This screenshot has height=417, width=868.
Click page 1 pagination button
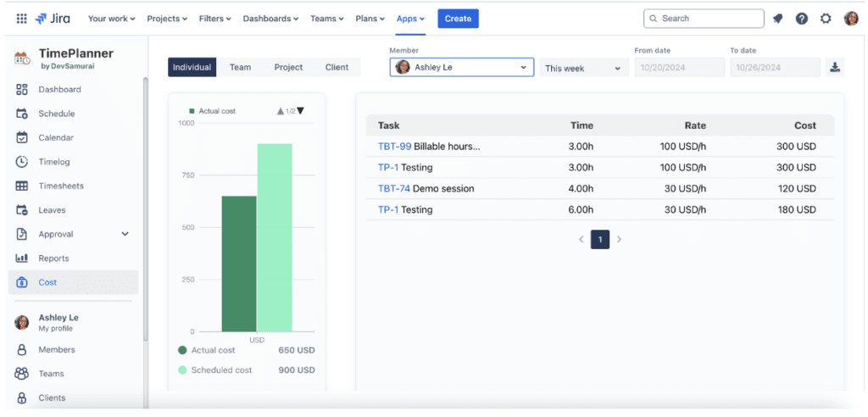(600, 239)
